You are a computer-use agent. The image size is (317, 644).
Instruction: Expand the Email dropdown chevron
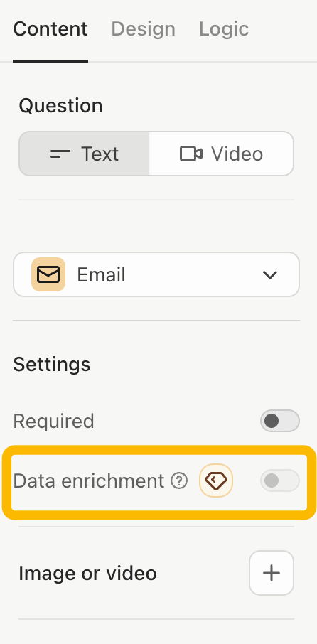270,275
